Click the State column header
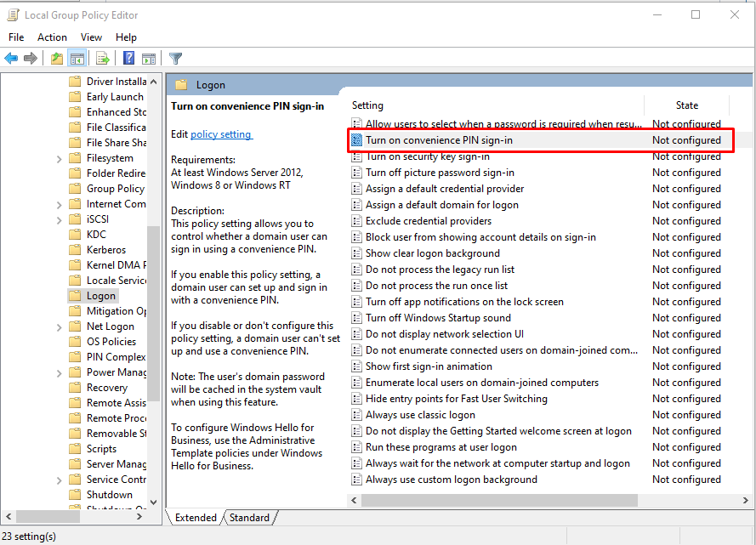 tap(686, 105)
